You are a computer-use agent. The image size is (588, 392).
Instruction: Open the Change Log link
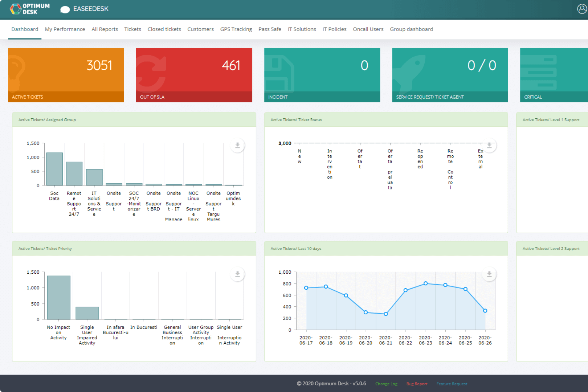tap(386, 384)
